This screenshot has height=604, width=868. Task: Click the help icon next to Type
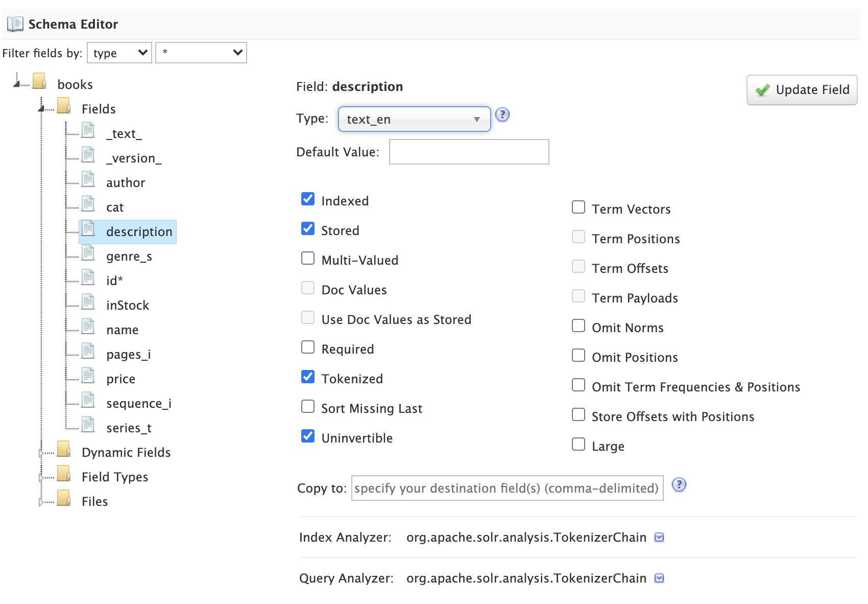pos(502,115)
